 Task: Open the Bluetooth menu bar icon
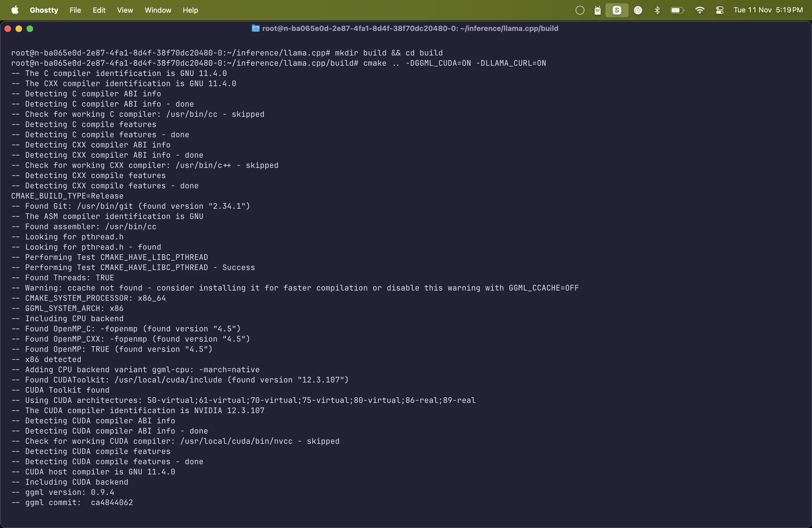coord(657,10)
